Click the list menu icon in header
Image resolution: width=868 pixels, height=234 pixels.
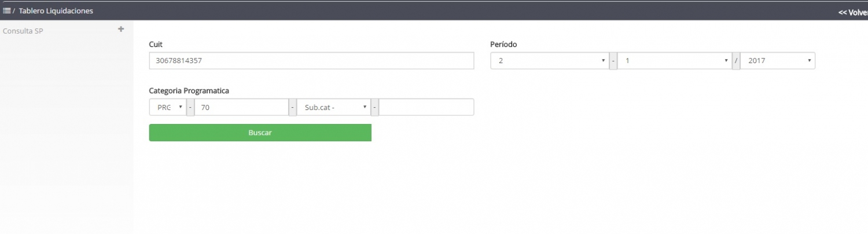(7, 11)
